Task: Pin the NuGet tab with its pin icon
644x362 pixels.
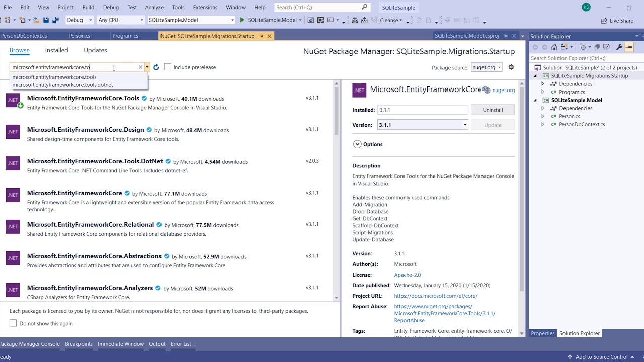Action: tap(261, 36)
